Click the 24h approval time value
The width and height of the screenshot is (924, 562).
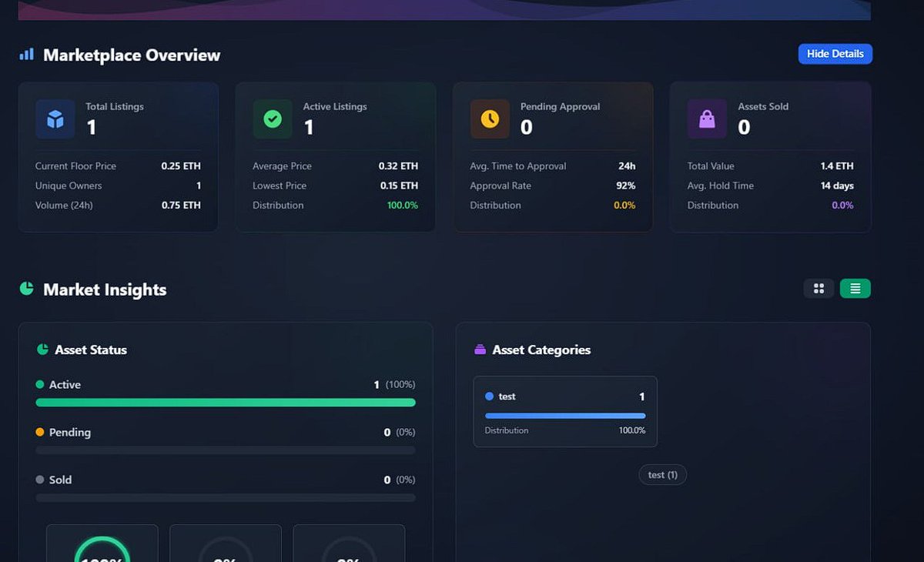(627, 166)
